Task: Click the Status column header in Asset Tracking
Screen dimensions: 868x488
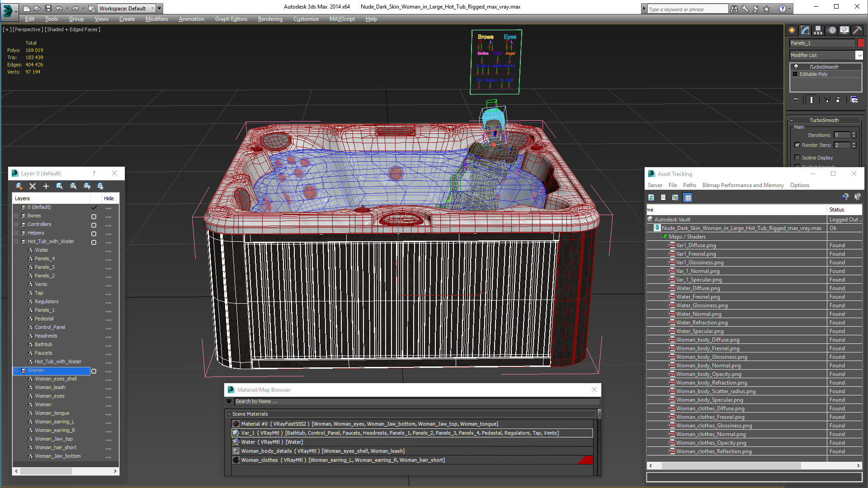Action: pos(837,210)
